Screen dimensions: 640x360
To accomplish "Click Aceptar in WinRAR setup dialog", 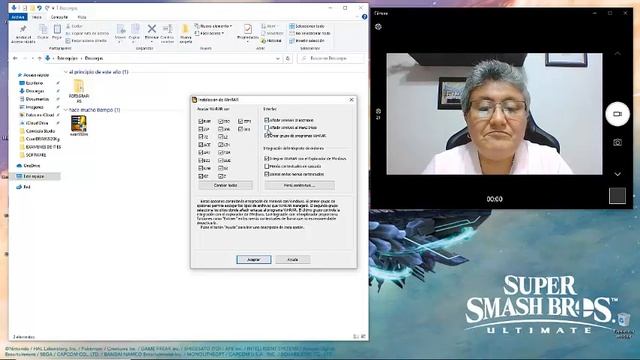I will point(253,260).
